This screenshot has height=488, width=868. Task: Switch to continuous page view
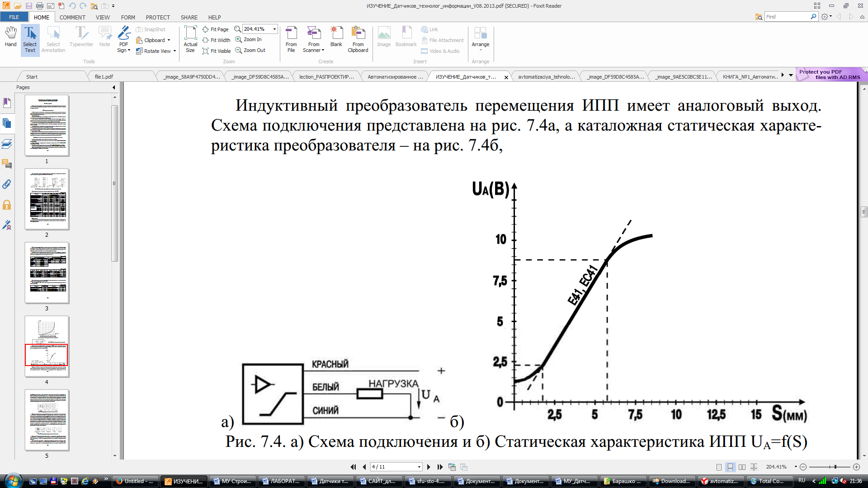pos(730,467)
